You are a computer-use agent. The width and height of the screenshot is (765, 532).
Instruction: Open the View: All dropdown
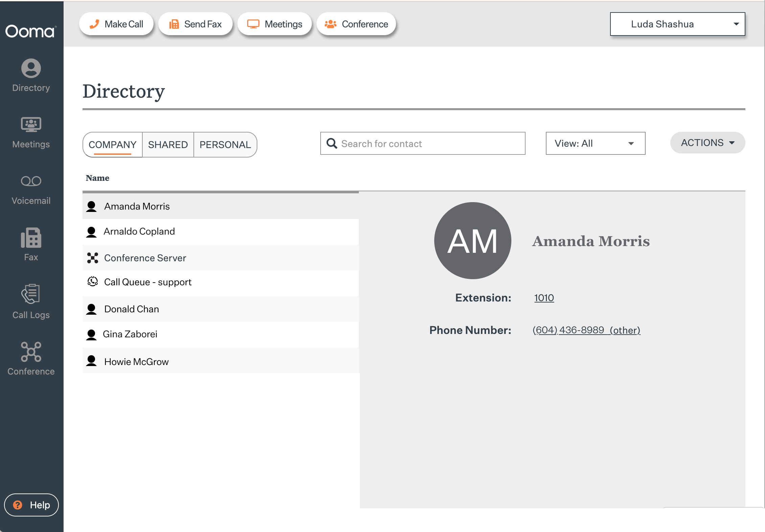(x=595, y=144)
